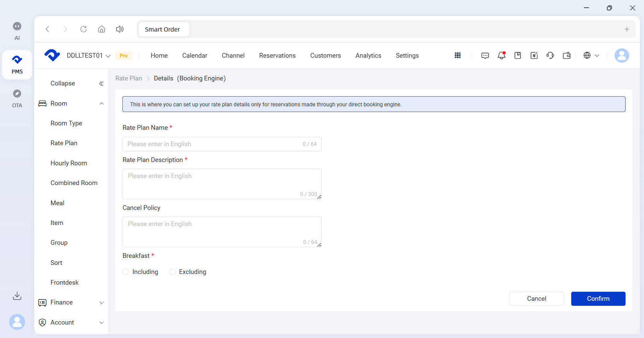Open the Analytics menu
The width and height of the screenshot is (644, 338).
(x=368, y=56)
